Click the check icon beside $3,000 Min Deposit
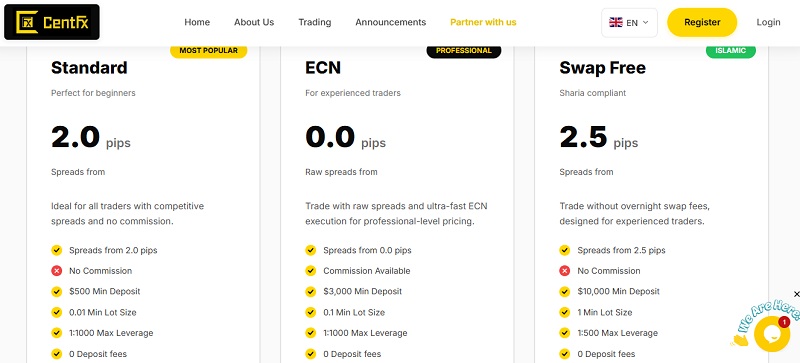Screen dimensions: 800x363 (x=311, y=292)
